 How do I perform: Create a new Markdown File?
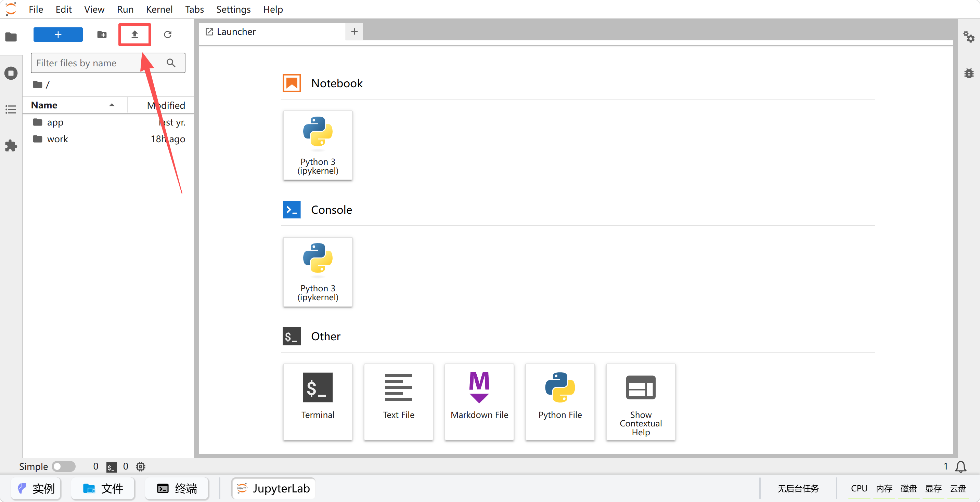click(479, 402)
